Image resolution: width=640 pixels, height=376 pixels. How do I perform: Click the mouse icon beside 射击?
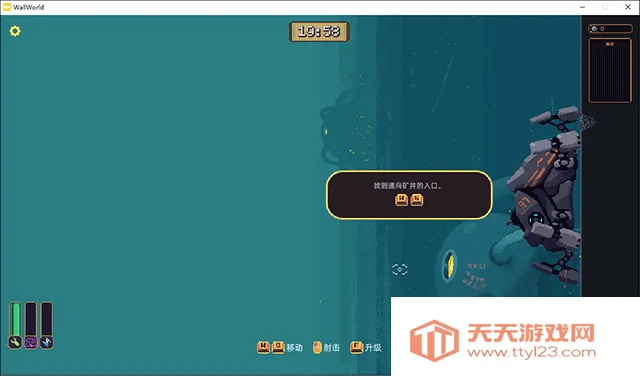coord(317,347)
